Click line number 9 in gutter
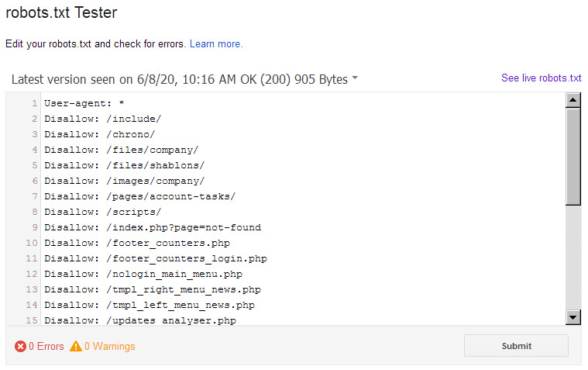 pyautogui.click(x=35, y=227)
